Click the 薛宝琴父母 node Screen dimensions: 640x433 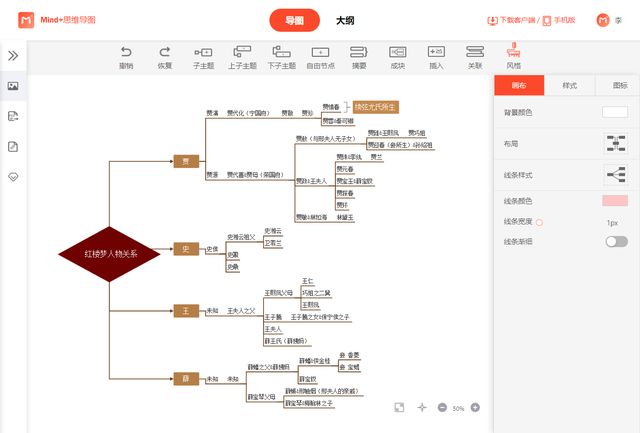point(261,397)
